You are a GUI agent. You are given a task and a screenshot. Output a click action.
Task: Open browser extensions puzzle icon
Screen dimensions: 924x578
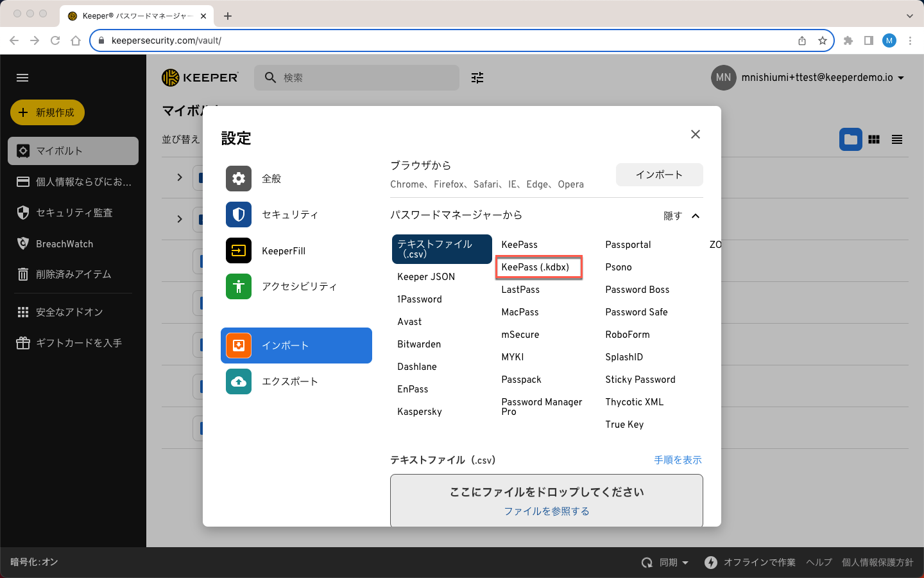point(848,40)
